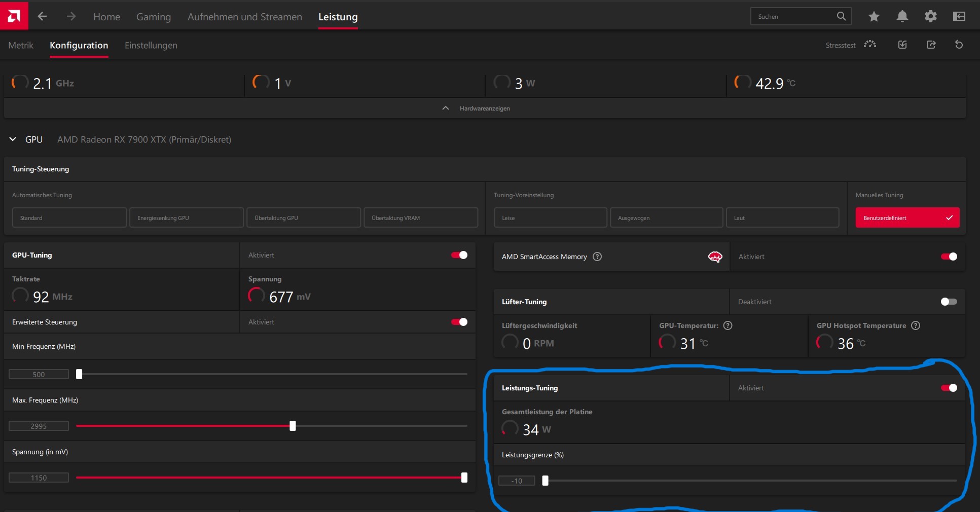Click the 34 W Gesamtleistung readout
980x512 pixels.
pos(537,429)
